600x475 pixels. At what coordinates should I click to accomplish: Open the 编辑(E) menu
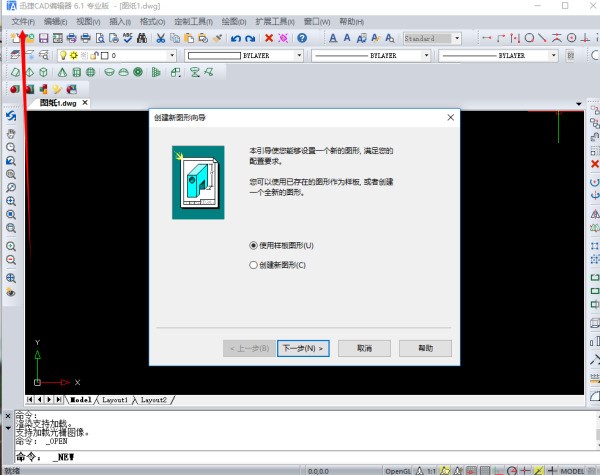pyautogui.click(x=56, y=21)
